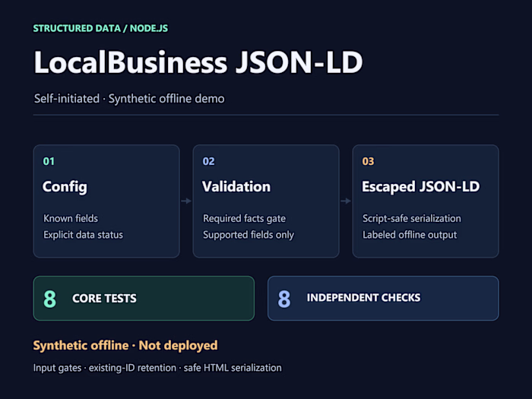Screen dimensions: 532x399
Task: Click step number '03'
Action: [368, 161]
